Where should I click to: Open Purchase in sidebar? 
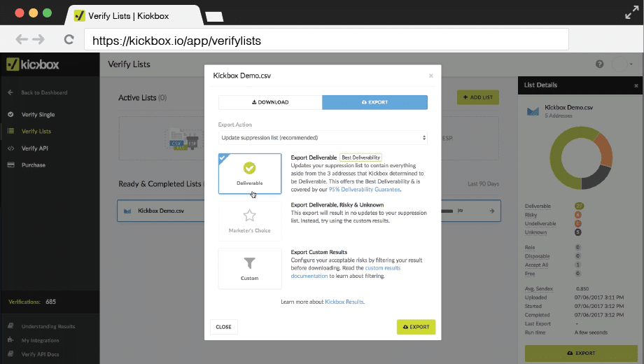34,165
